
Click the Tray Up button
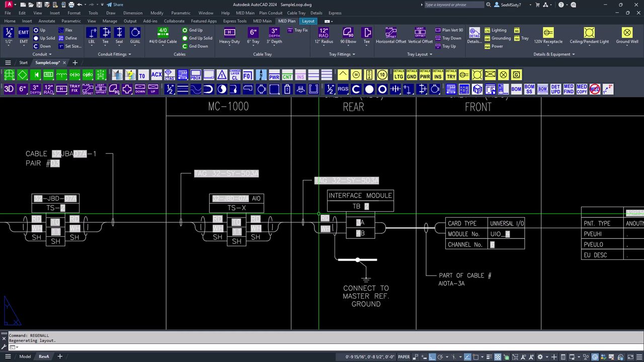pos(445,46)
